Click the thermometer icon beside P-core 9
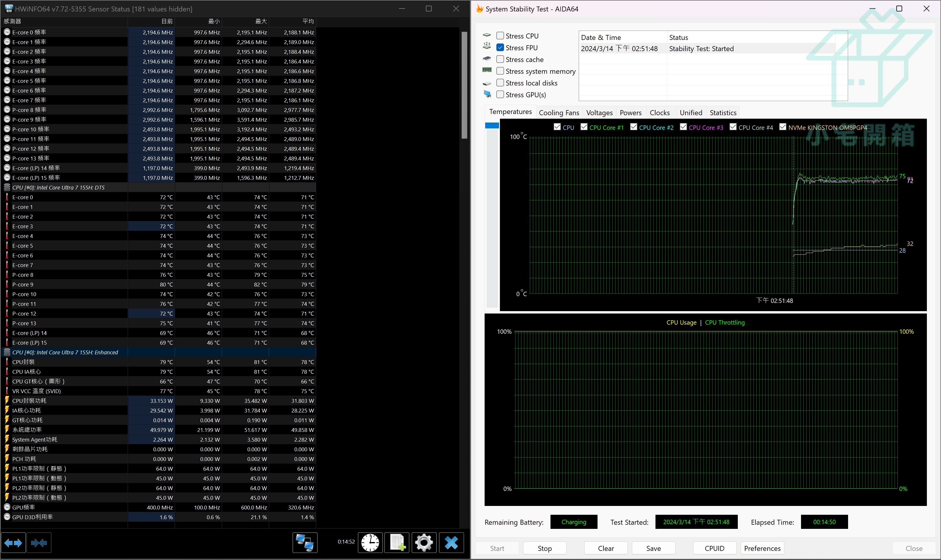Viewport: 941px width, 560px height. pyautogui.click(x=7, y=284)
